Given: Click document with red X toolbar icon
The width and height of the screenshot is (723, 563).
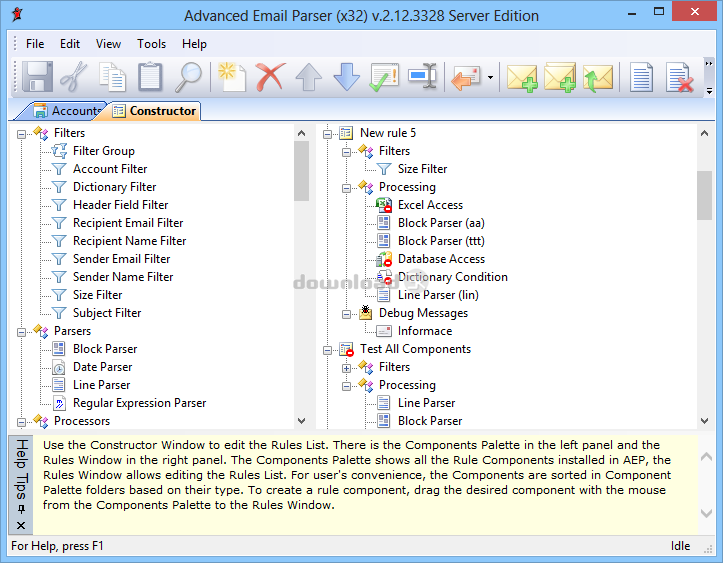Looking at the screenshot, I should coord(680,77).
